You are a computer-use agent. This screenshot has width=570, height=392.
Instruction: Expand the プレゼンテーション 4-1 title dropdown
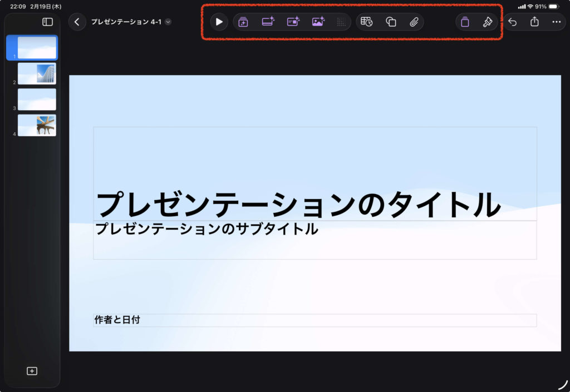coord(168,22)
